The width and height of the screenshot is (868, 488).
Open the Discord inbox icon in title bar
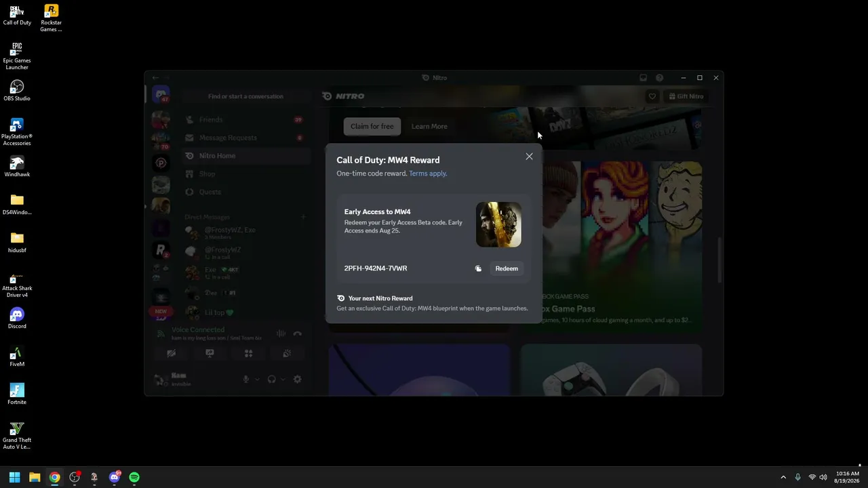(644, 78)
